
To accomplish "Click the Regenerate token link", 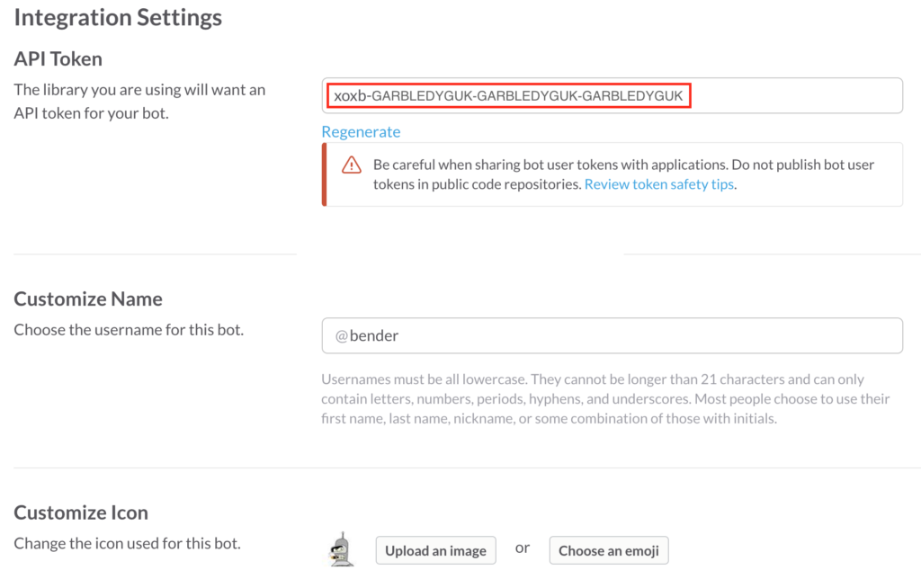I will pyautogui.click(x=361, y=132).
